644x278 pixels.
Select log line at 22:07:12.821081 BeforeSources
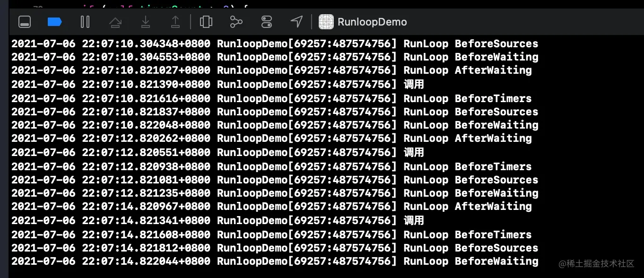click(x=275, y=180)
